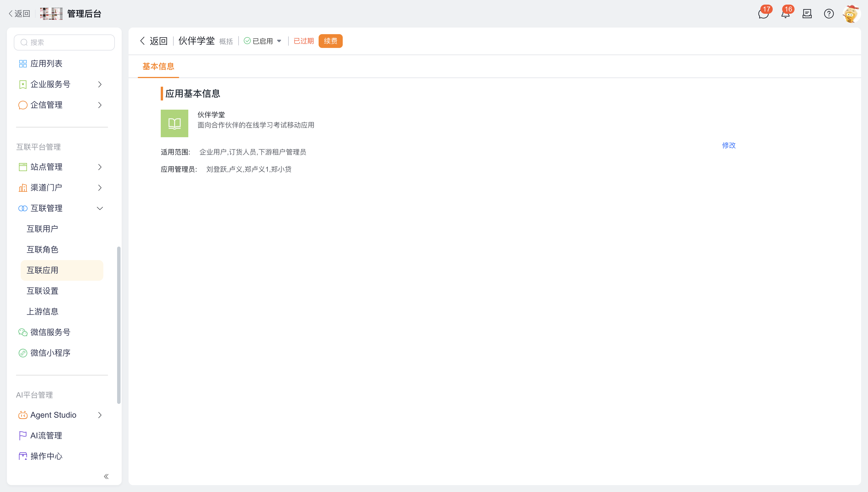Click the 站点管理 window icon
This screenshot has height=492, width=868.
[x=23, y=167]
